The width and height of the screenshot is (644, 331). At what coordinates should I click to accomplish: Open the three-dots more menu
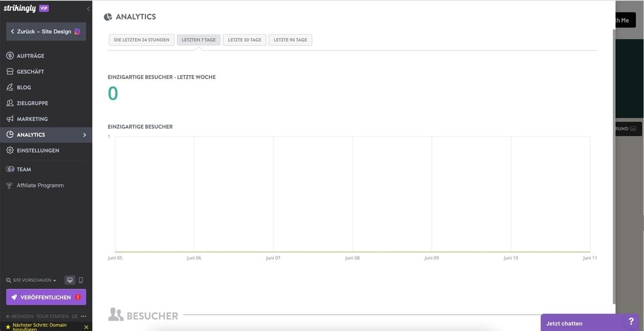[x=83, y=317]
